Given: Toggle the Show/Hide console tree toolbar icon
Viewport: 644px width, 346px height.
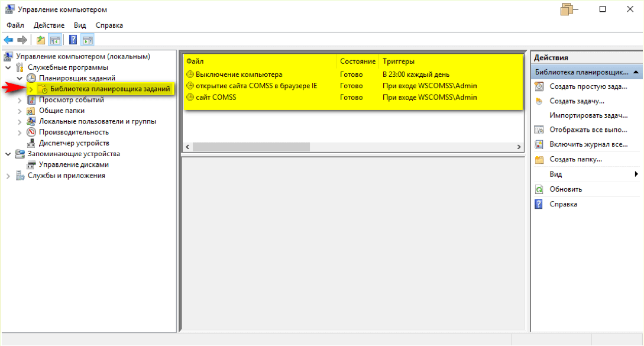Looking at the screenshot, I should [55, 40].
